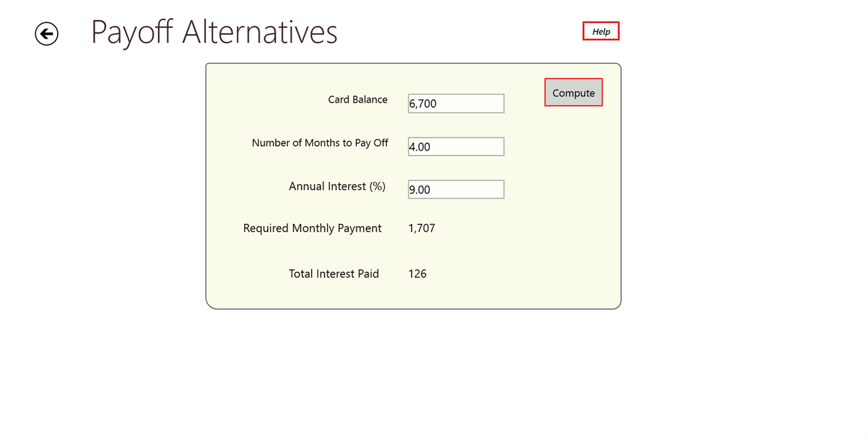Open the Help page
This screenshot has height=439, width=868.
[600, 31]
